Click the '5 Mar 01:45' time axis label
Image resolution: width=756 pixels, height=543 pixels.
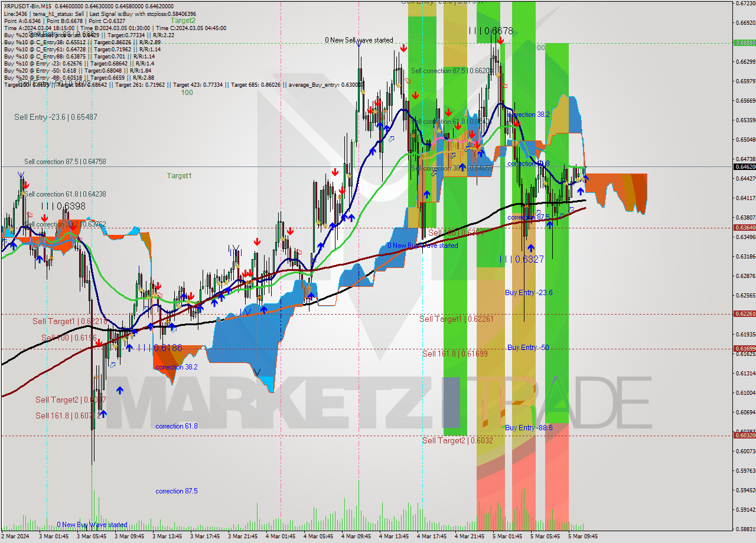coord(507,537)
